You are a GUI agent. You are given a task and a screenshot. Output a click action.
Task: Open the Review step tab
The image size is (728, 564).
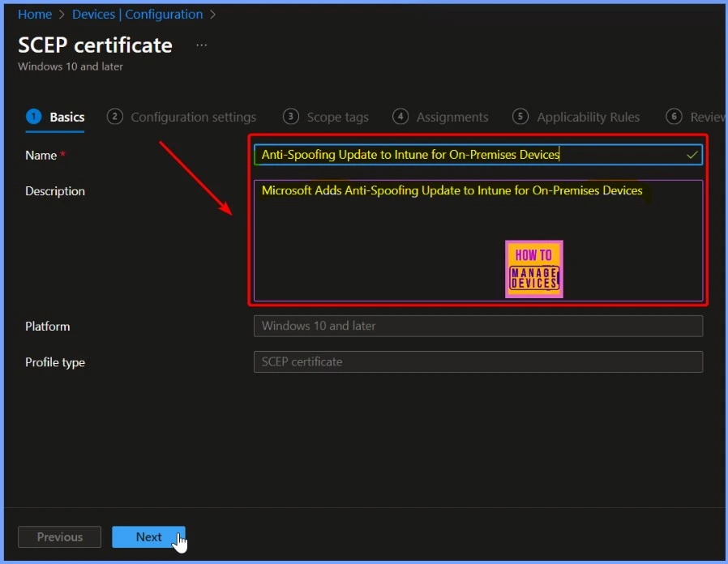pos(695,117)
